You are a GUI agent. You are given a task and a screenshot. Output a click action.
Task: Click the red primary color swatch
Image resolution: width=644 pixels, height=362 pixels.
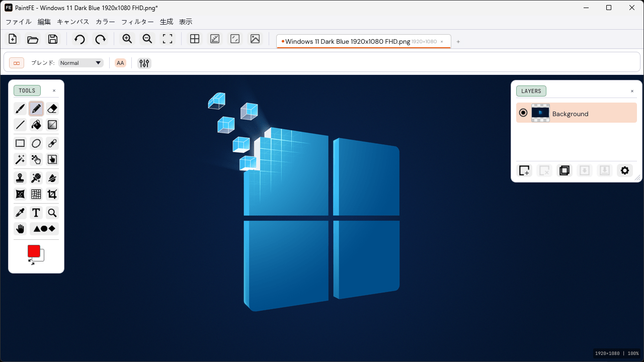(x=33, y=251)
